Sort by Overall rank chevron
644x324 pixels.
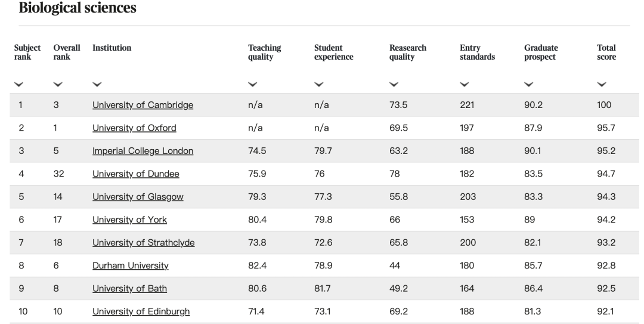point(57,85)
